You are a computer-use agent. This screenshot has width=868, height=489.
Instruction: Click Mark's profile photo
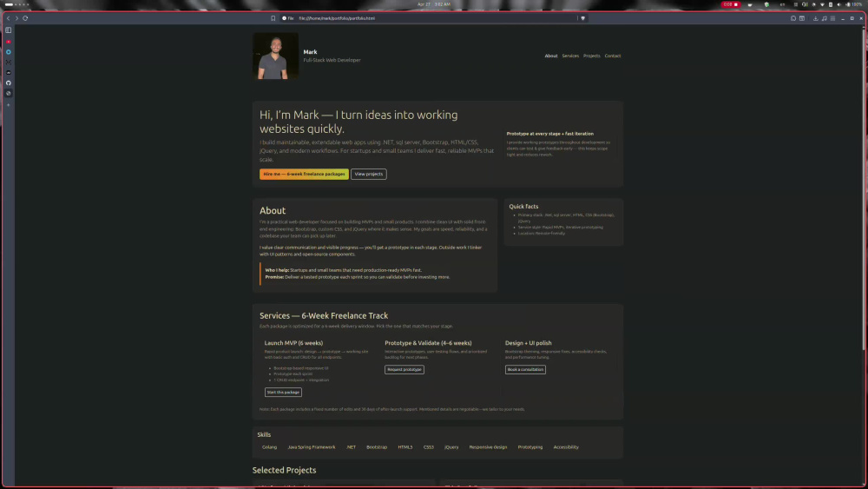pyautogui.click(x=276, y=56)
